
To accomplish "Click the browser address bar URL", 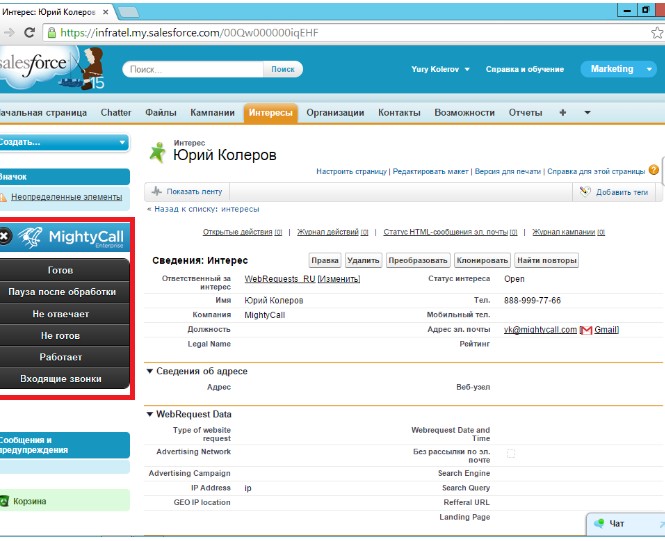I will pos(189,33).
